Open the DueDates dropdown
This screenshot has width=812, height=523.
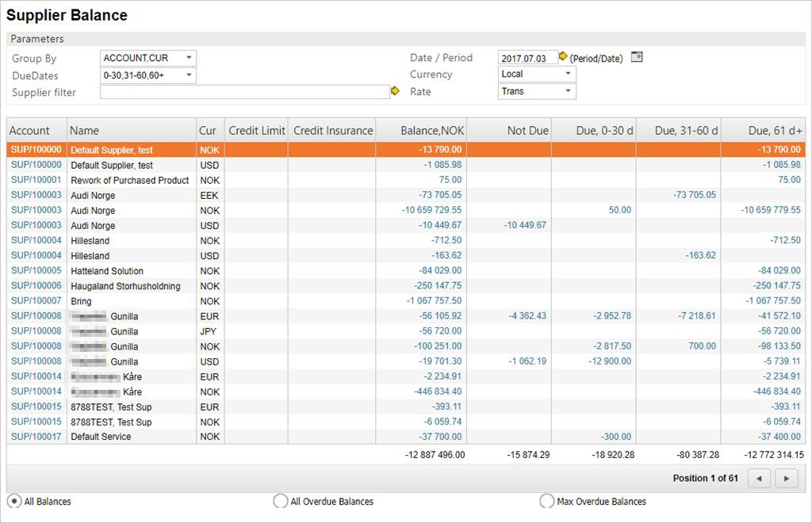pyautogui.click(x=188, y=75)
